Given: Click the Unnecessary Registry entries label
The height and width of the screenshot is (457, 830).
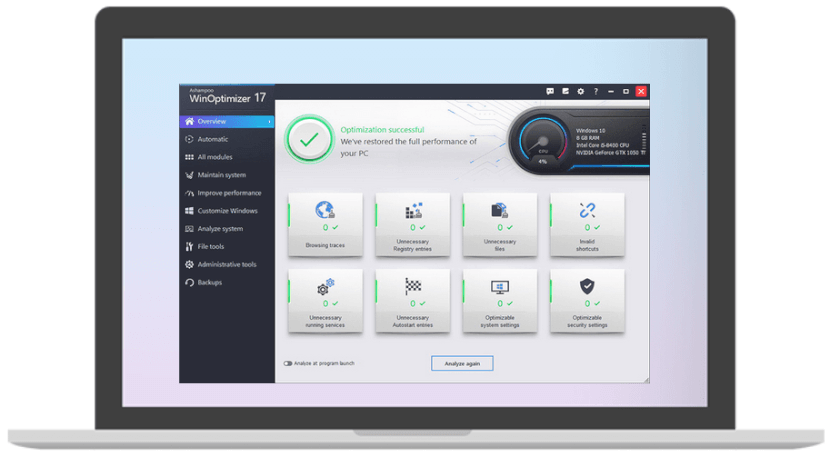Looking at the screenshot, I should (x=412, y=245).
